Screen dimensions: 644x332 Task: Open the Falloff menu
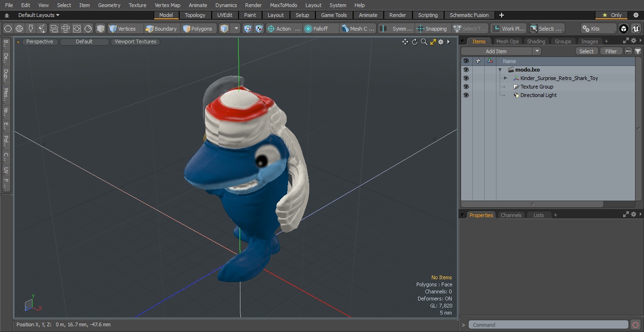[x=321, y=29]
